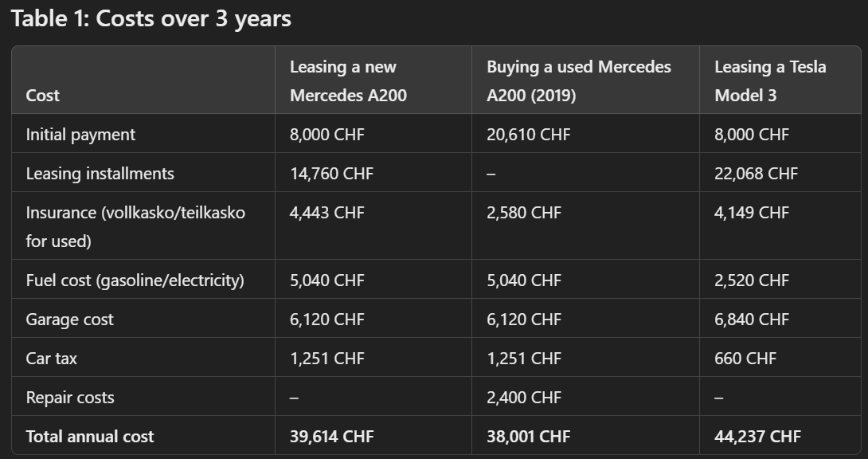Click the 'Leasing a new Mercedes A200' header

[x=348, y=80]
